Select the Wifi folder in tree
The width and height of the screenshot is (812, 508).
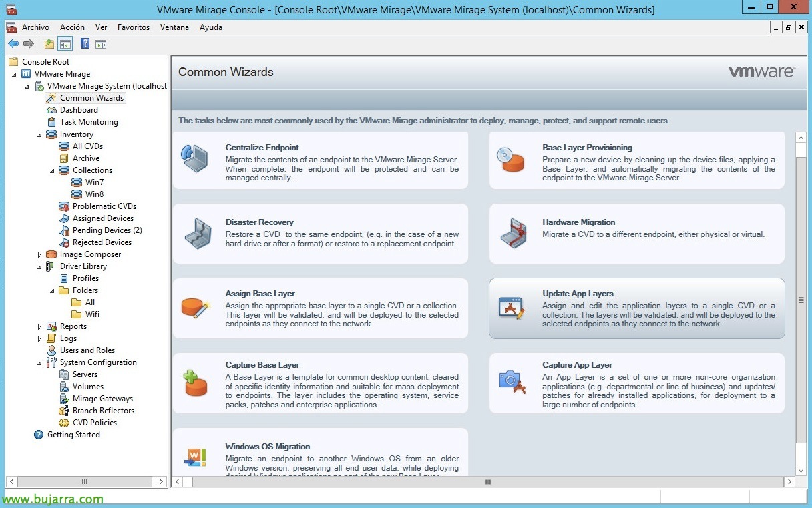[x=92, y=314]
